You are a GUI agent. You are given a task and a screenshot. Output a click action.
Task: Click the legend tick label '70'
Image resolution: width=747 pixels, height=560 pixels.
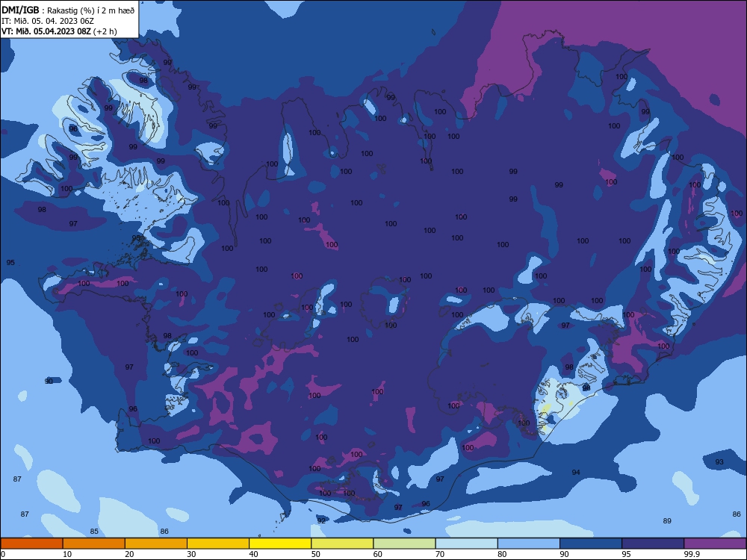pos(440,554)
